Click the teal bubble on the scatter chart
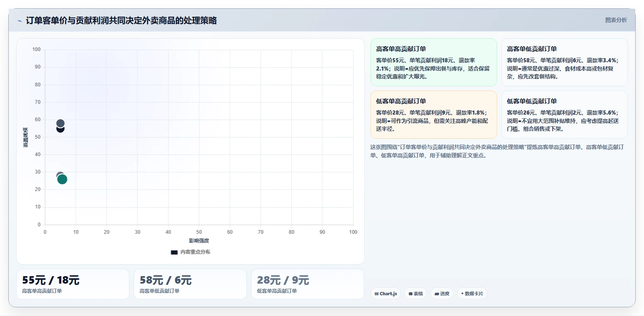This screenshot has width=644, height=316. point(62,179)
